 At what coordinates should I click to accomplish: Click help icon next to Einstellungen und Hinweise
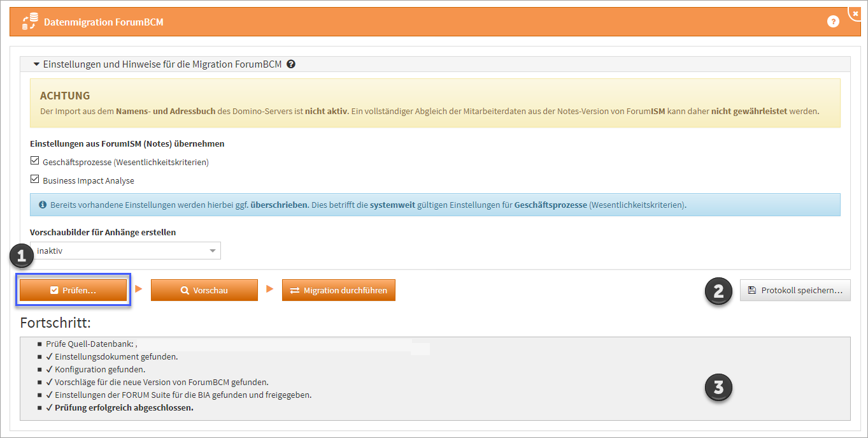[x=291, y=64]
